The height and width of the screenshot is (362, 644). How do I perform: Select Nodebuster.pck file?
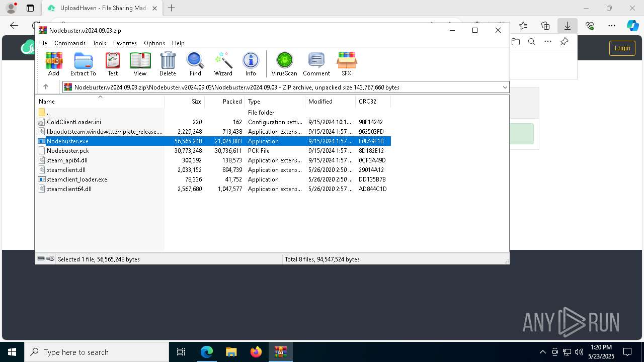click(213, 151)
